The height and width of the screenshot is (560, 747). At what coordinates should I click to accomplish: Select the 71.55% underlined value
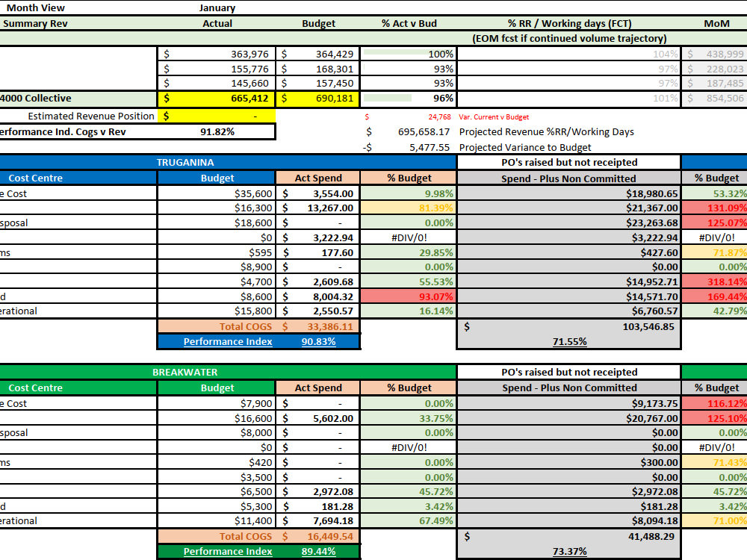pos(569,341)
